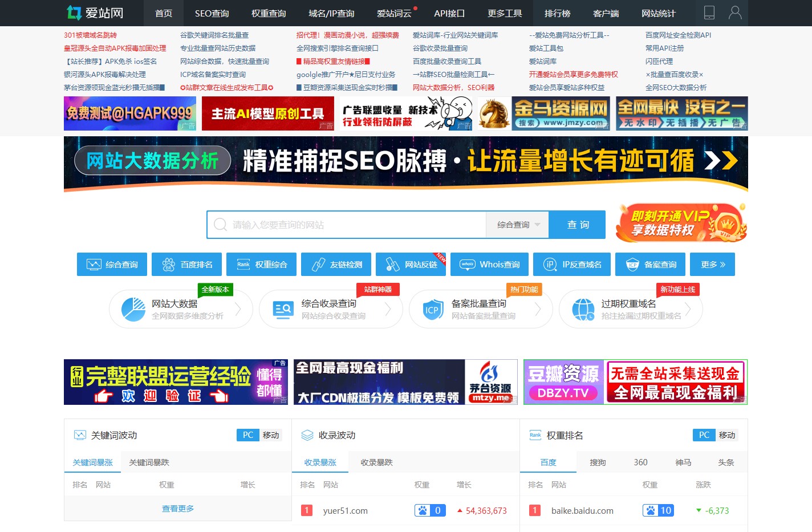Image resolution: width=812 pixels, height=532 pixels.
Task: Select the 收录暴跌 tab
Action: click(x=376, y=462)
